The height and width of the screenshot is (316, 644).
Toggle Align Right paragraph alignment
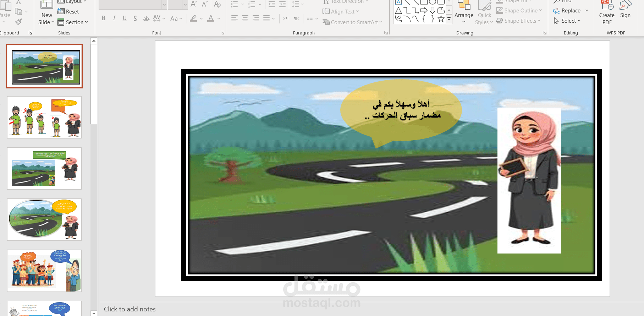(x=256, y=18)
